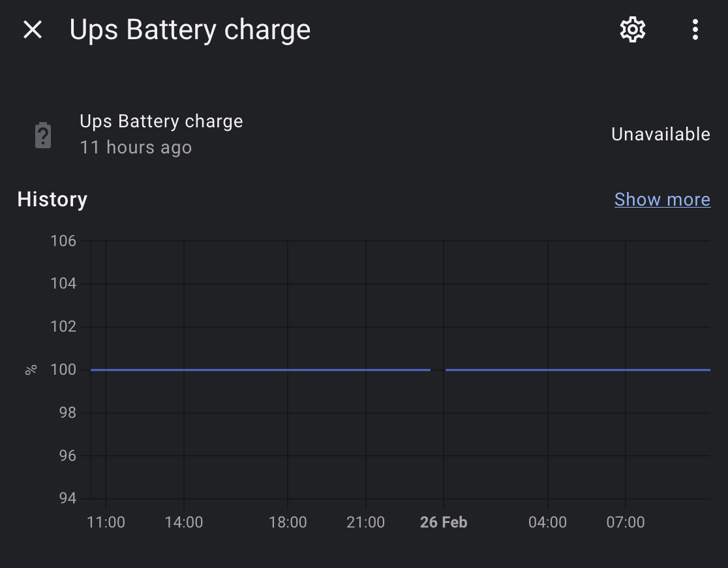Click the Unavailable state text
Viewport: 728px width, 568px height.
pos(660,134)
